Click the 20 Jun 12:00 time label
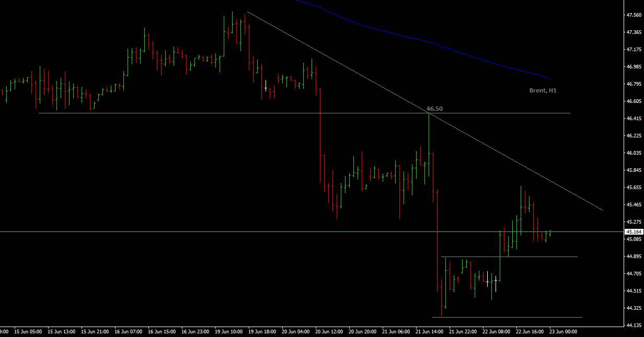 tap(329, 331)
